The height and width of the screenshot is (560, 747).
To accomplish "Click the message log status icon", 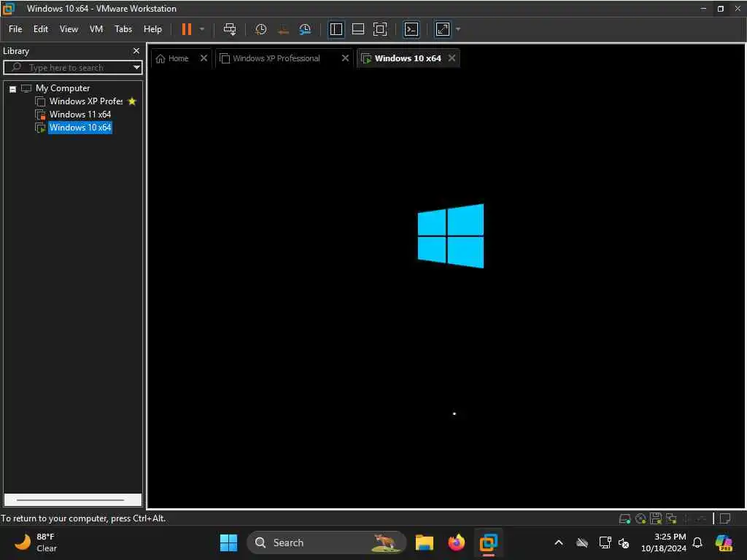I will [725, 518].
